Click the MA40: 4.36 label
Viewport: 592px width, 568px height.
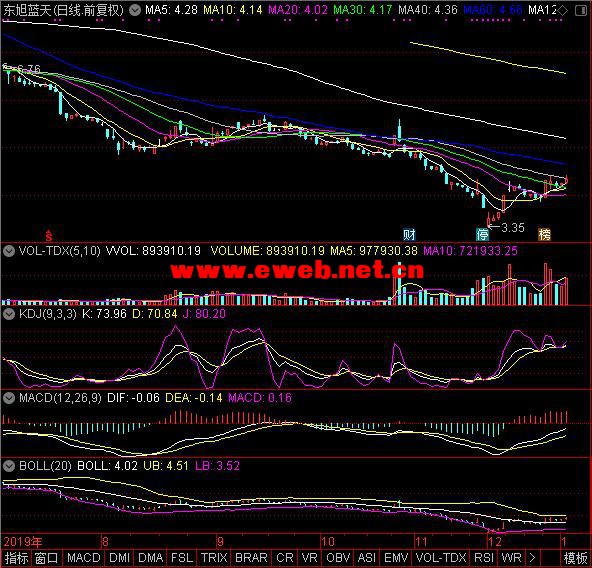[x=428, y=10]
